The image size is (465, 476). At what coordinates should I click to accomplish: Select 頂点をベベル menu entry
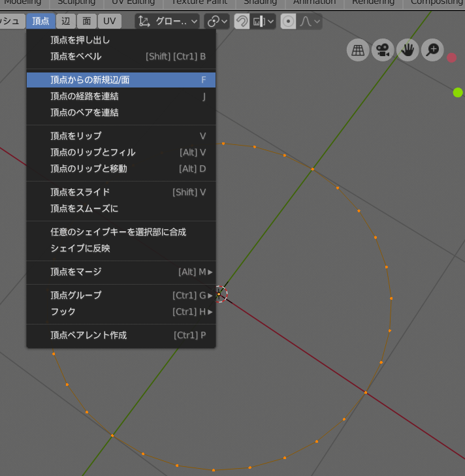coord(121,56)
